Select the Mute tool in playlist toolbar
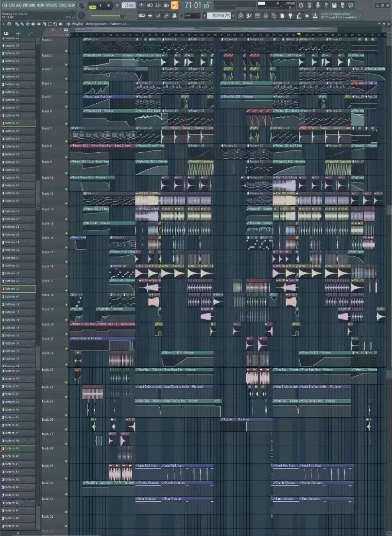Screen dimensions: 392x536 pyautogui.click(x=33, y=24)
